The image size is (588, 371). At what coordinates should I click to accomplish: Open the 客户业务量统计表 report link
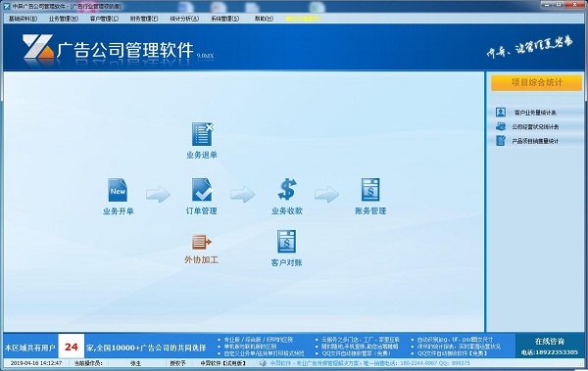(x=535, y=113)
